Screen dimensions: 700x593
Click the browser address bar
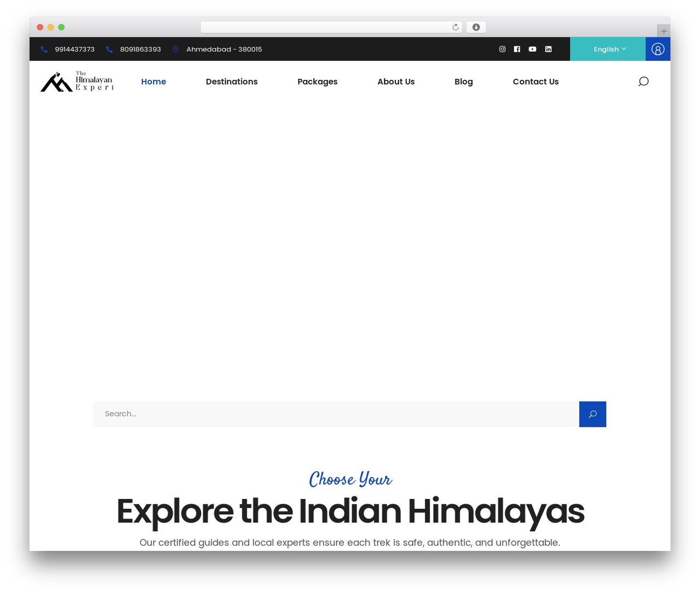331,27
